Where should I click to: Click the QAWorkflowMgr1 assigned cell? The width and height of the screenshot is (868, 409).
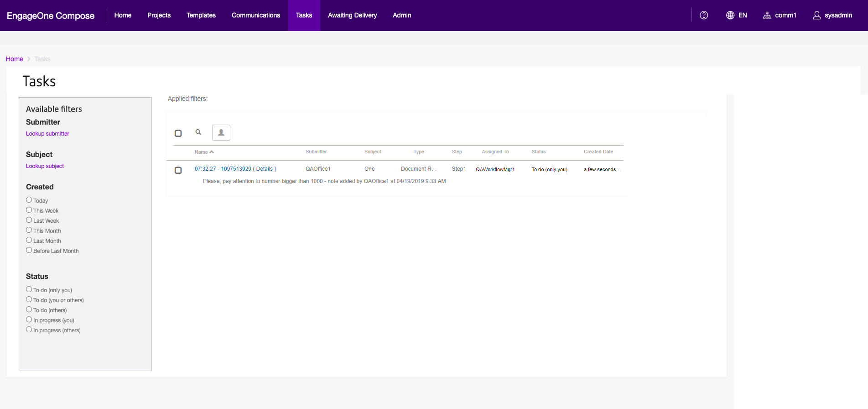pyautogui.click(x=495, y=169)
